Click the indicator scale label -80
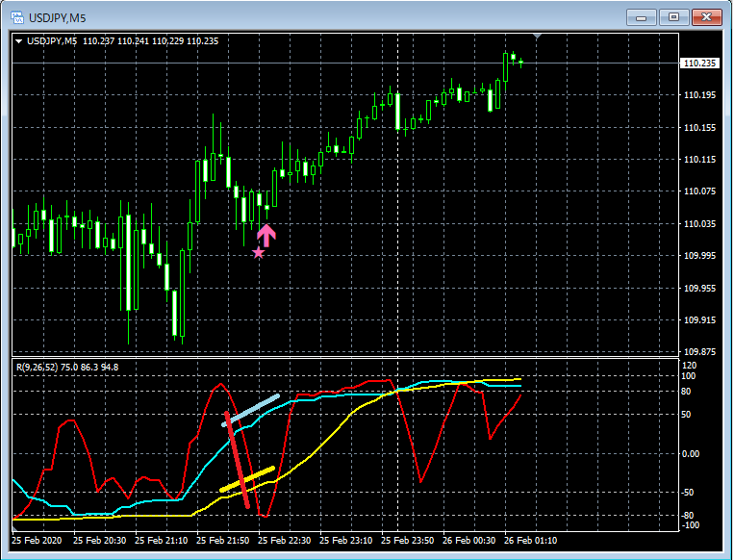The height and width of the screenshot is (560, 734). pyautogui.click(x=687, y=516)
